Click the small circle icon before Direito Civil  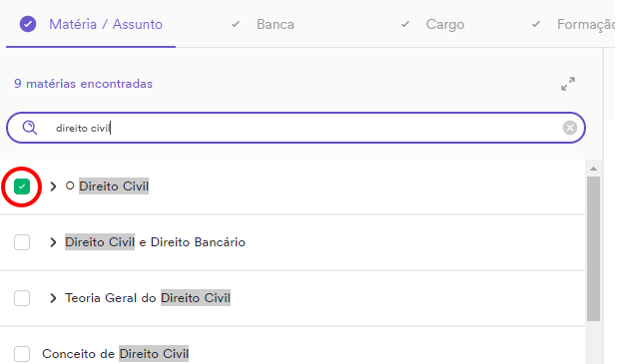[70, 185]
